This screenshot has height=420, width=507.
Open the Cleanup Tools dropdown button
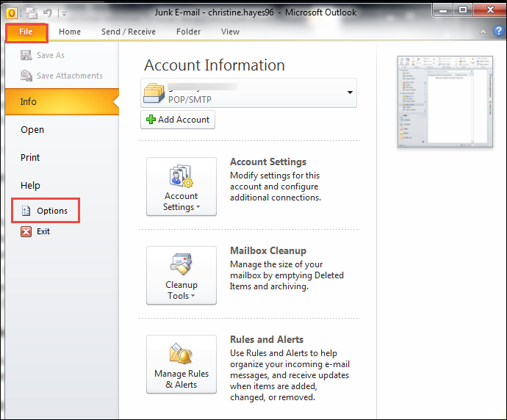[181, 275]
